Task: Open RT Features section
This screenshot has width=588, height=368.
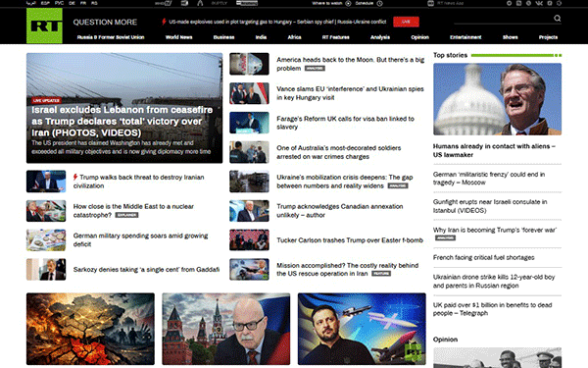Action: click(335, 37)
